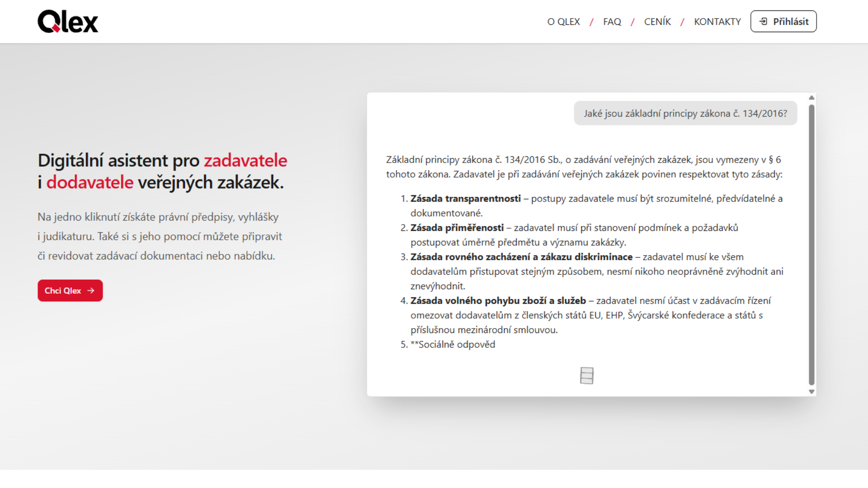Screen dimensions: 868x488
Task: Click the chat scrollbar up arrow
Action: pyautogui.click(x=811, y=98)
